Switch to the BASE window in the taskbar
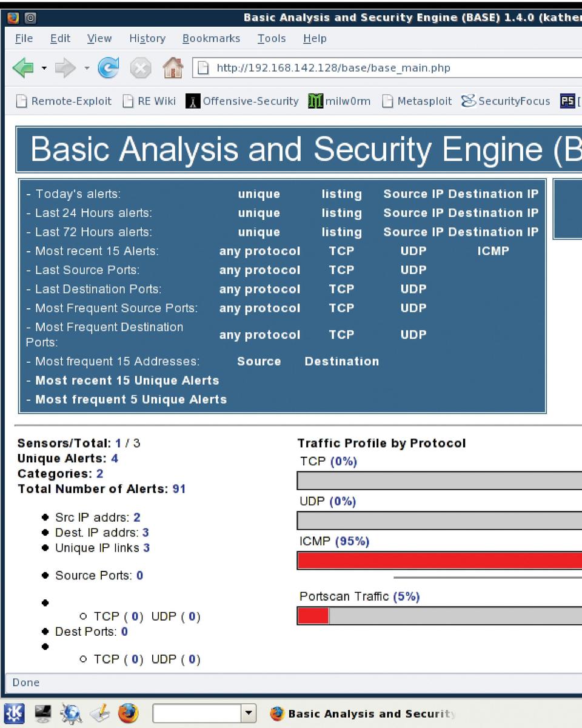The image size is (582, 728). coord(364,713)
